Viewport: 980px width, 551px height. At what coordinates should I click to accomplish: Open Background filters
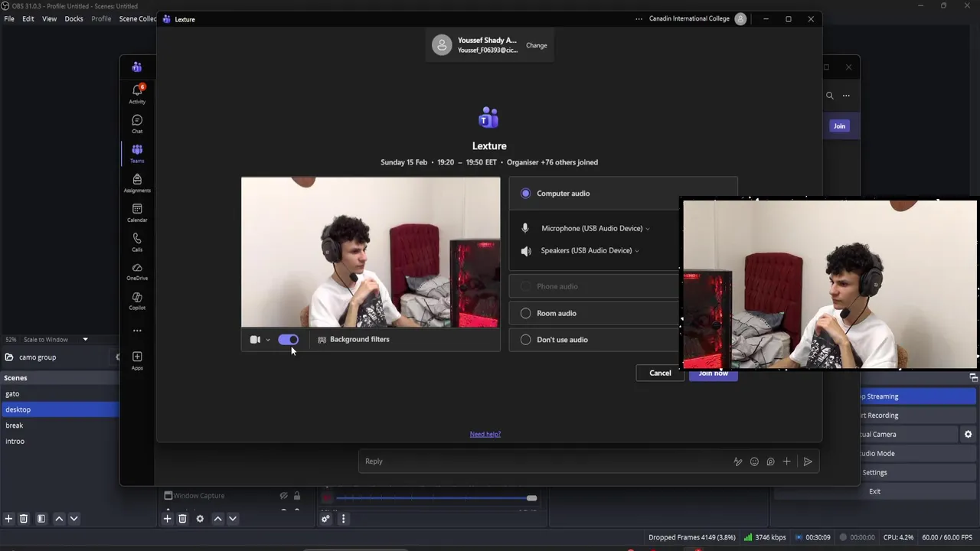point(353,339)
